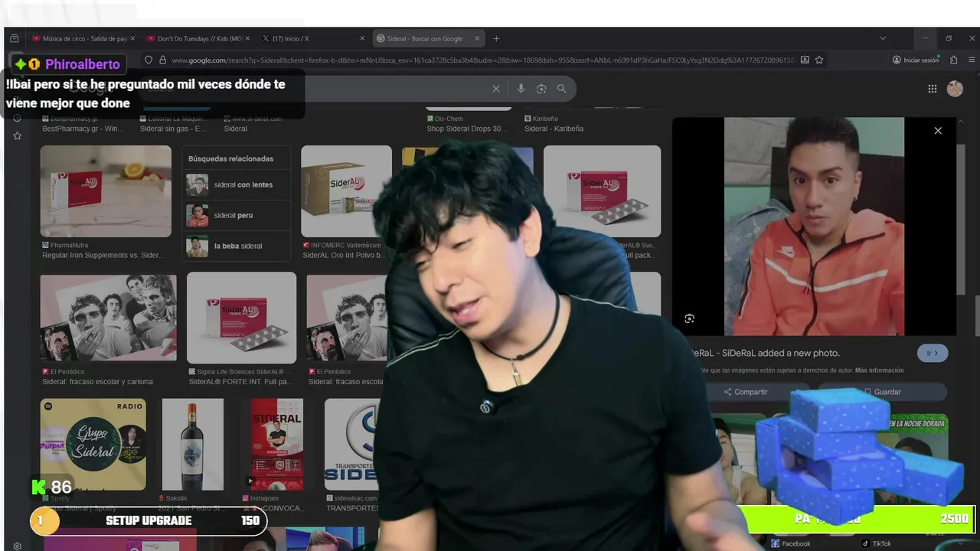Click the SETUP UPGRADE progress bar
The height and width of the screenshot is (551, 980).
coord(149,520)
